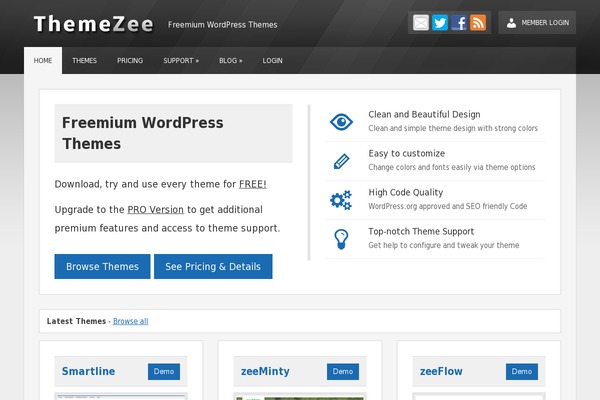The image size is (600, 400).
Task: Open the Smartline theme title
Action: pos(88,371)
